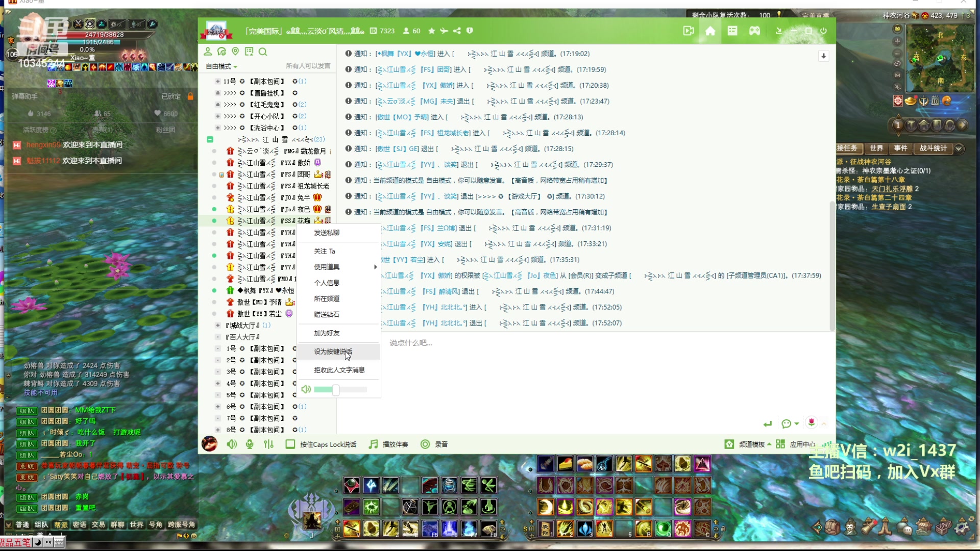Toggle the 已锁定 lock in the danmaku helper
This screenshot has width=980, height=551.
190,96
